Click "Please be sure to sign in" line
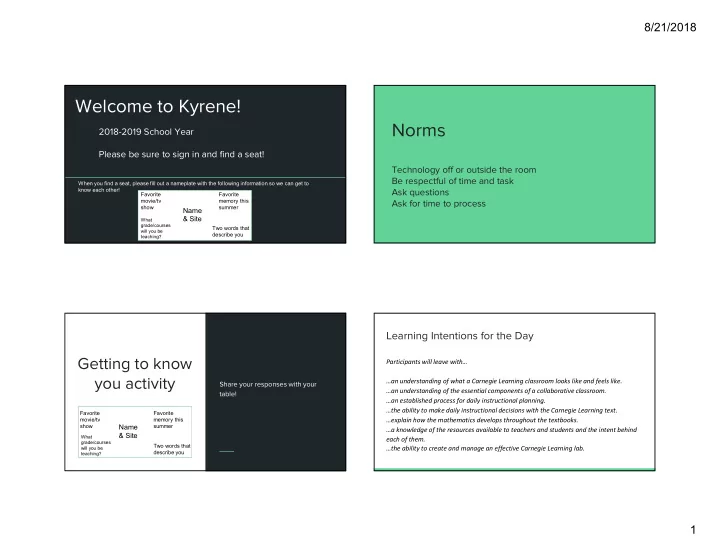The height and width of the screenshot is (557, 720). (181, 154)
